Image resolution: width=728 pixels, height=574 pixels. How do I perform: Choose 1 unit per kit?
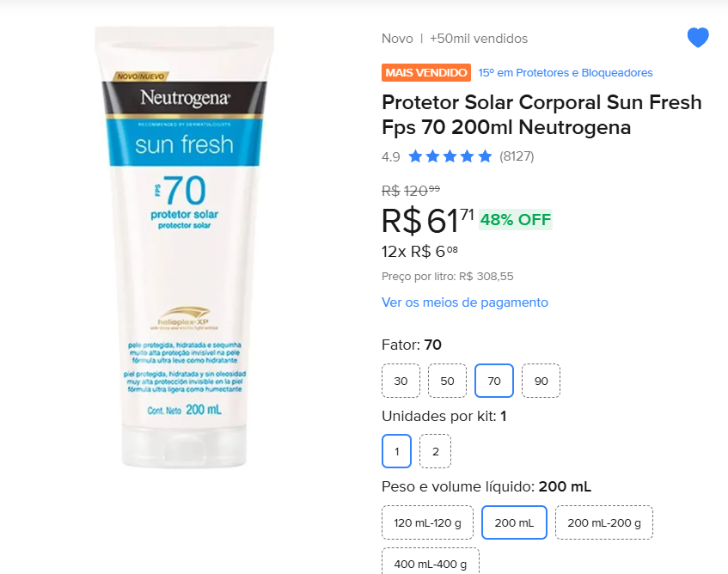pyautogui.click(x=397, y=451)
